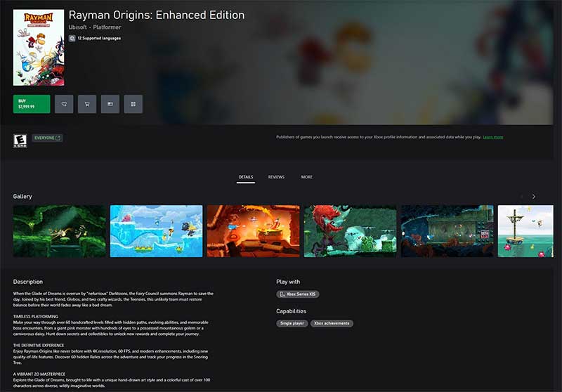
Task: Switch to the REVIEWS tab
Action: click(x=276, y=177)
